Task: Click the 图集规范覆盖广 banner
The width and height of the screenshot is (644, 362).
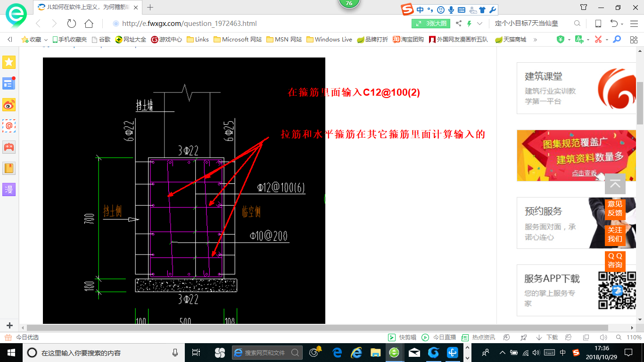Action: 576,156
